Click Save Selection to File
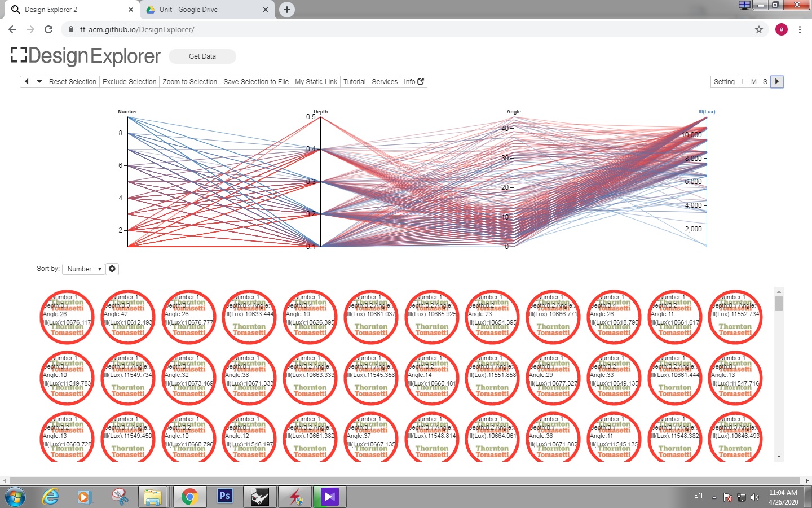 256,82
